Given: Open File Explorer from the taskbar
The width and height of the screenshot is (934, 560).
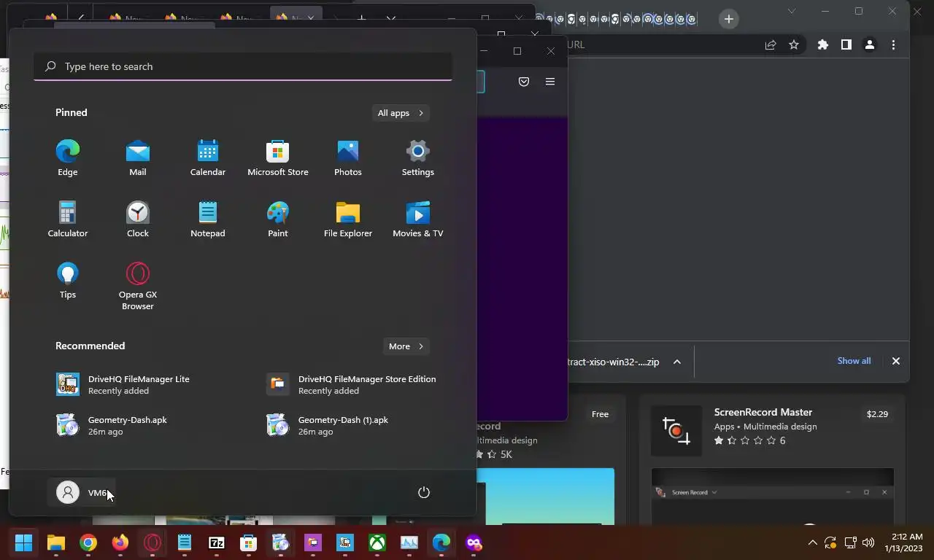Looking at the screenshot, I should pyautogui.click(x=56, y=542).
